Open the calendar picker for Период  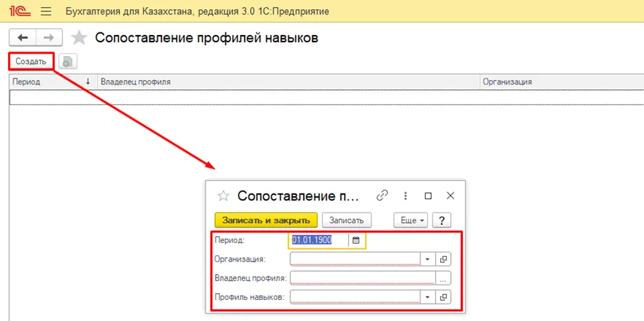356,240
